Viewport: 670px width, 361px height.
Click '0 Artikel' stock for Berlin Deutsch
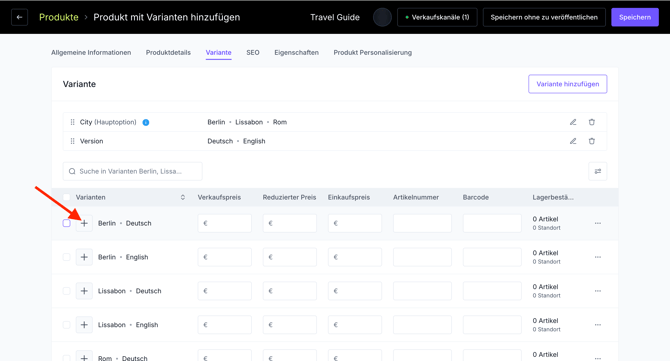pos(545,219)
